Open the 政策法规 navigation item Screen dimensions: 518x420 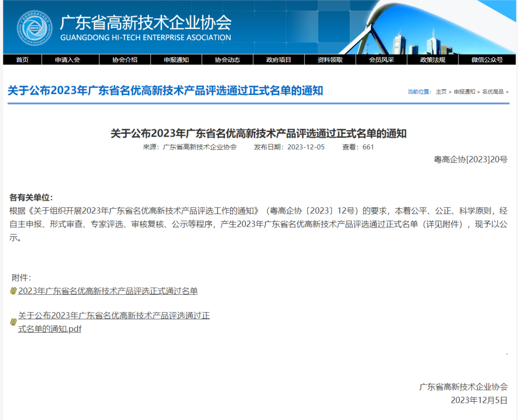tap(433, 60)
